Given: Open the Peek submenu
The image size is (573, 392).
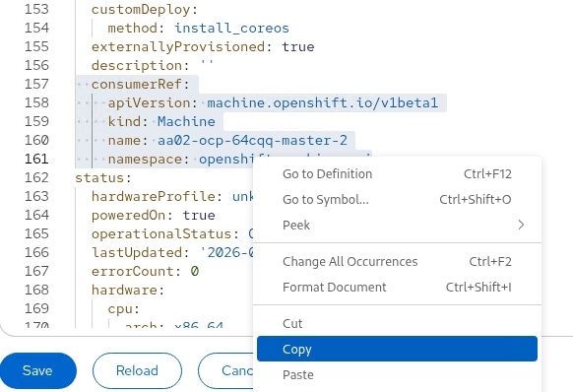Looking at the screenshot, I should [x=397, y=225].
